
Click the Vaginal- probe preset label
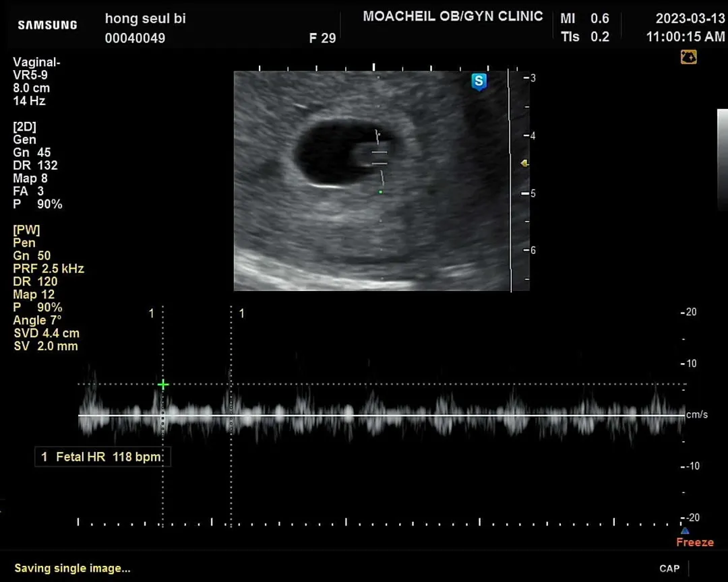tap(36, 62)
